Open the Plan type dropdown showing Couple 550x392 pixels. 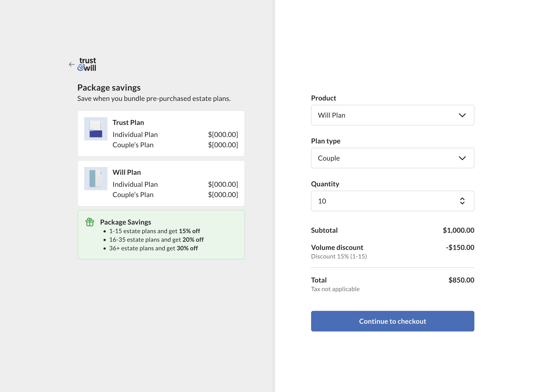click(393, 158)
